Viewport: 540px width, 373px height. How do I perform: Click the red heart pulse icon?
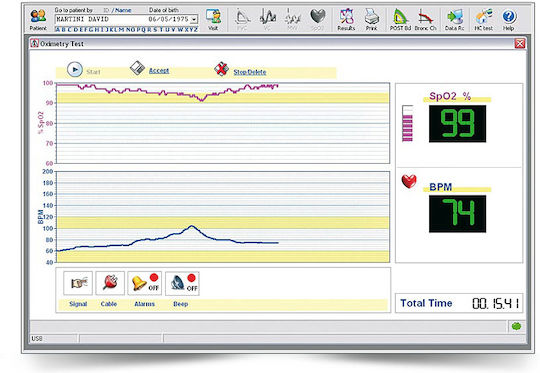[409, 182]
